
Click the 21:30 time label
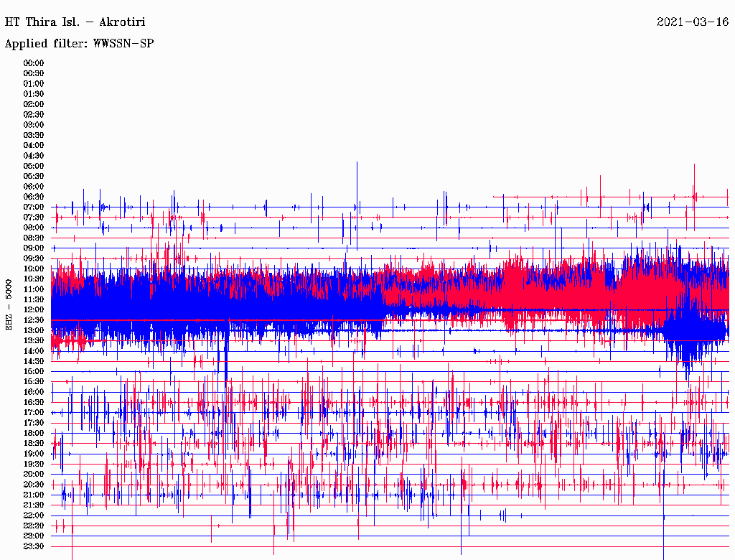tap(34, 505)
